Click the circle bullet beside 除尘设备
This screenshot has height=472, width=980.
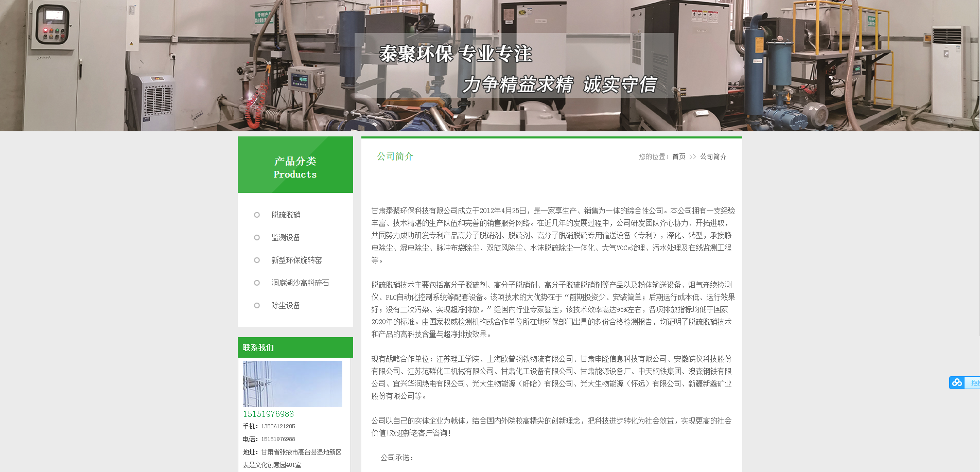tap(257, 305)
